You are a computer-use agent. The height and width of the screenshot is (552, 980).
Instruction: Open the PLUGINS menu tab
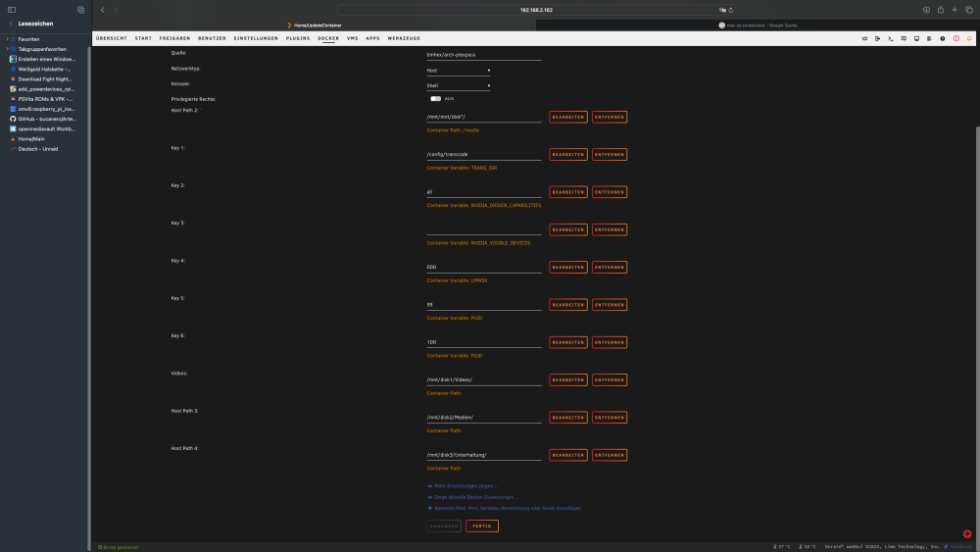(x=298, y=38)
